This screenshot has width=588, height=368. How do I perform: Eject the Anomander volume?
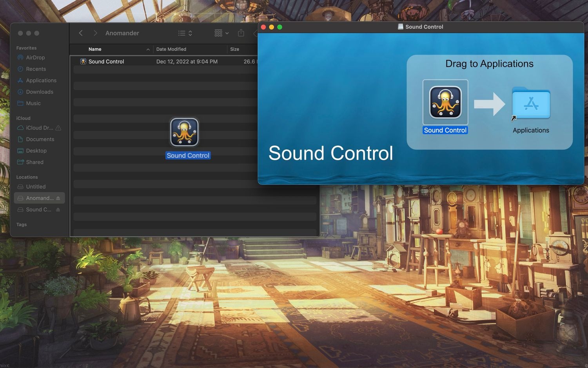[58, 198]
